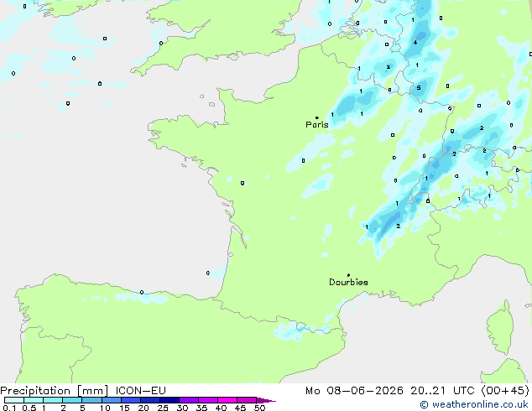Click the 'Precipitation [mm]' title text
532x411 pixels.
coord(55,391)
